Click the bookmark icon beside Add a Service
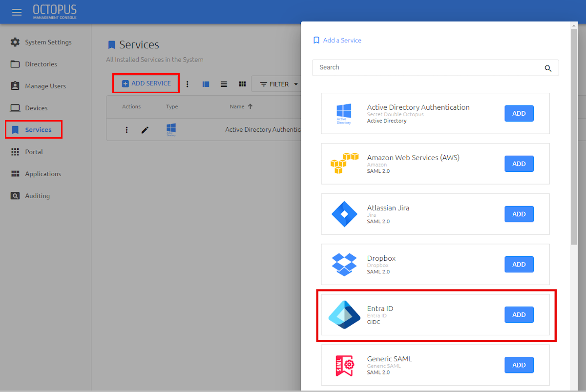Screen dimensions: 586x392 coord(316,40)
